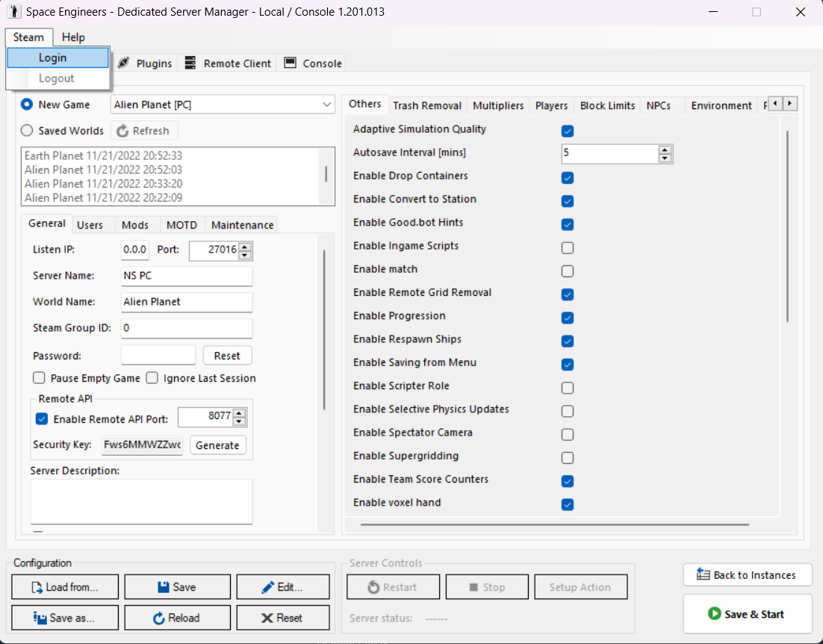
Task: Click the Back to Instances icon
Action: 704,575
